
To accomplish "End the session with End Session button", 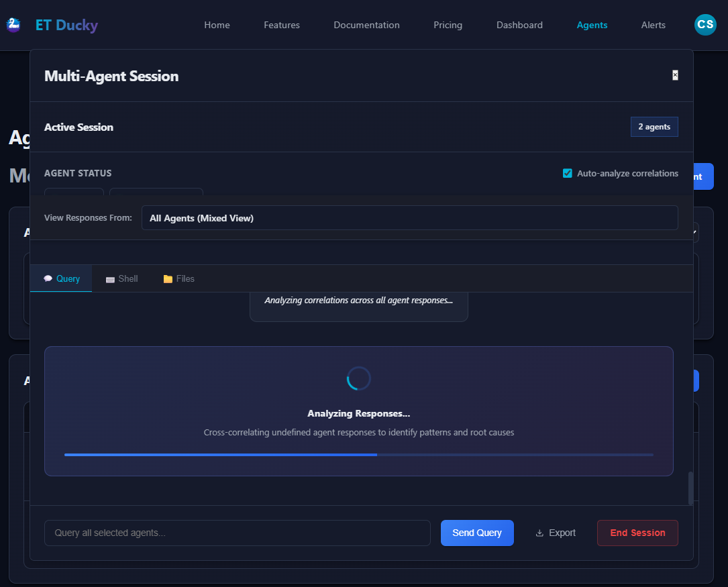I will [x=637, y=533].
